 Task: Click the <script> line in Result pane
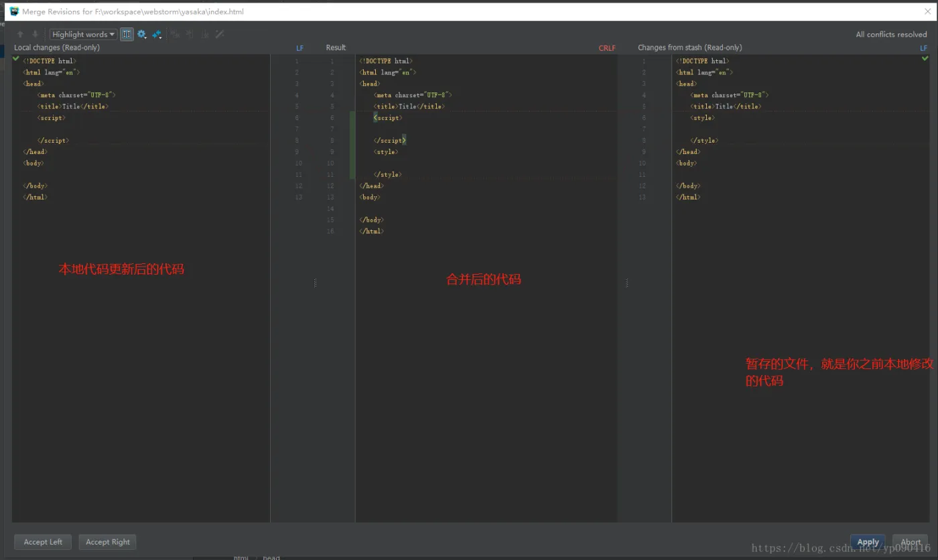[388, 118]
